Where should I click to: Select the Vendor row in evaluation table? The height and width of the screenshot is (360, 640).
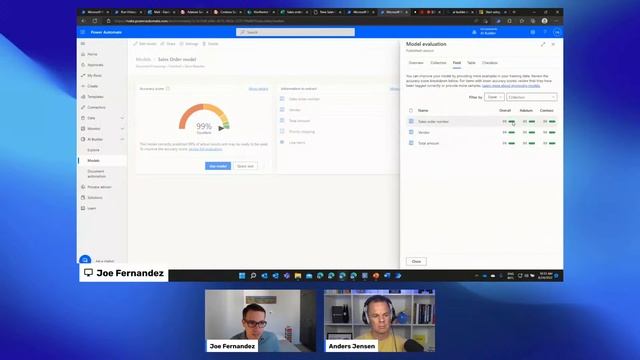pos(482,132)
